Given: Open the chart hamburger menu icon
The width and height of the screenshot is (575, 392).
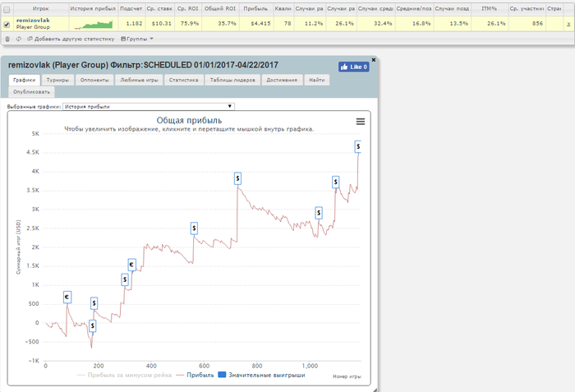Looking at the screenshot, I should click(361, 122).
